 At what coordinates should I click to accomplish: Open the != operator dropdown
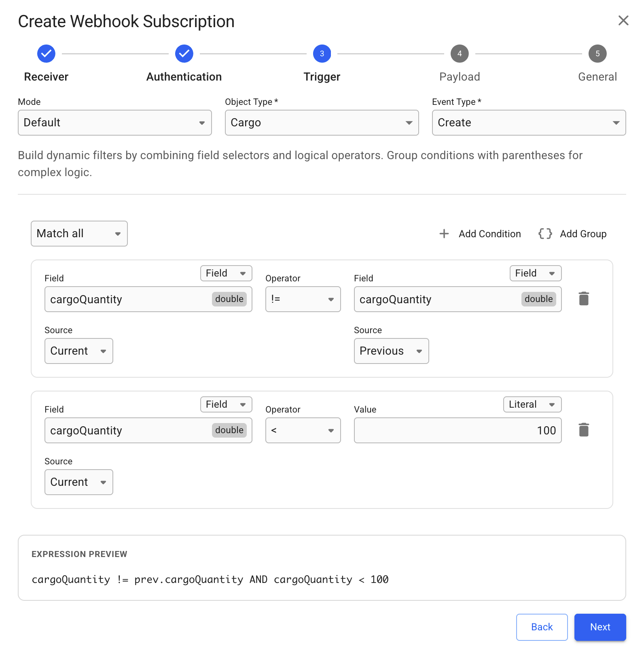tap(303, 299)
